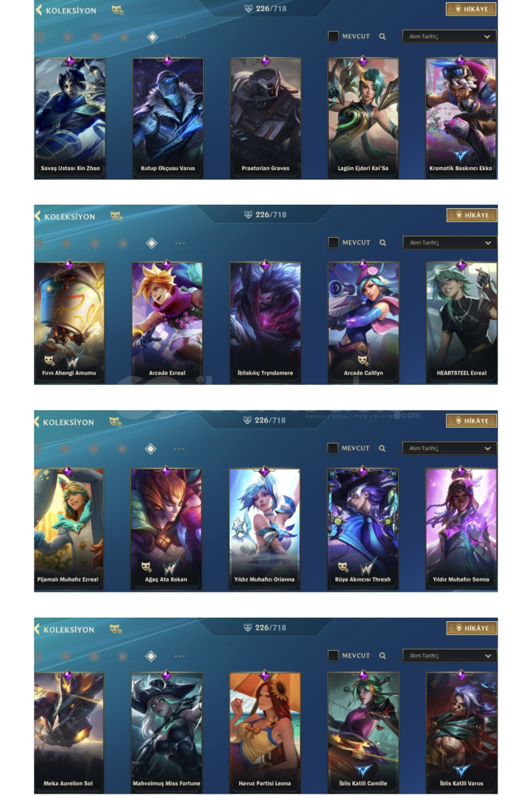Click mask icon beside second KOLEKSİYON title

click(x=116, y=216)
